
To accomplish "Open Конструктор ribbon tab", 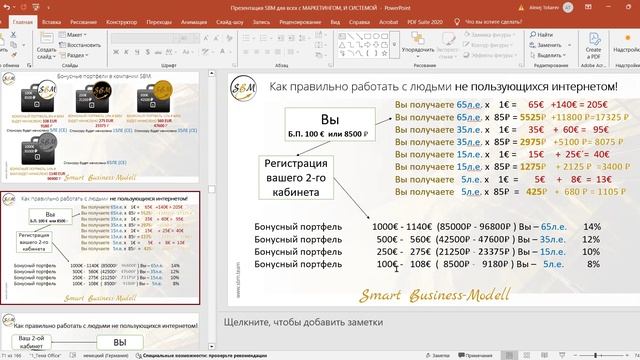I will pos(121,22).
